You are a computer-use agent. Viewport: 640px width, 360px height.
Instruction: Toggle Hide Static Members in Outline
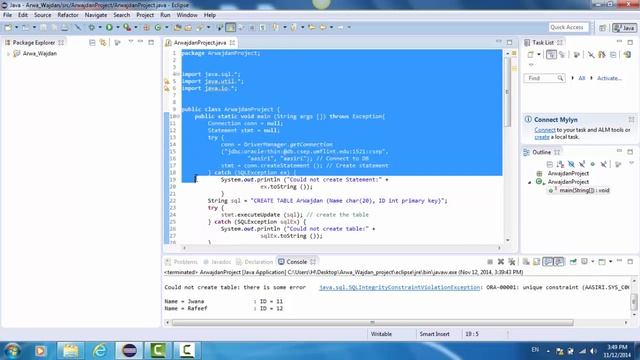tap(582, 164)
